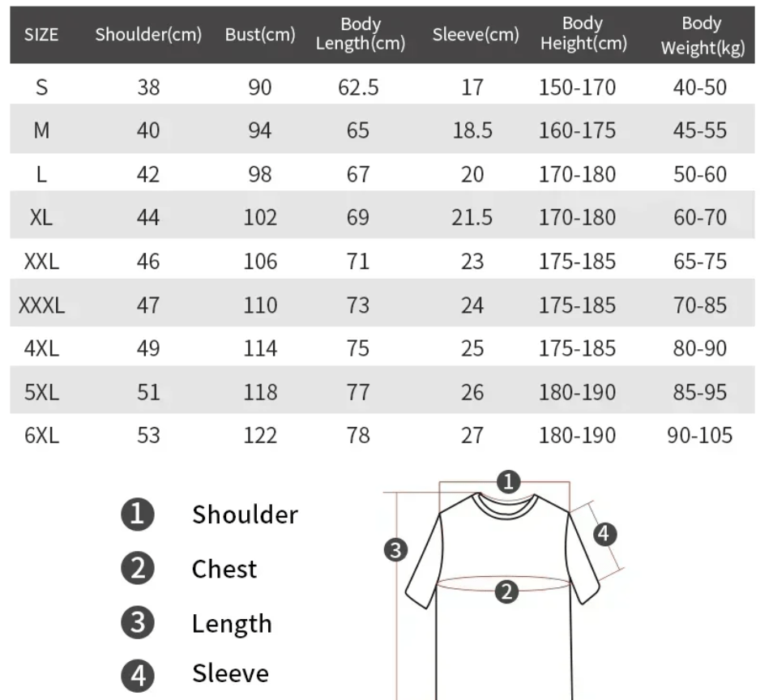Select the 6XL size row label

[41, 436]
